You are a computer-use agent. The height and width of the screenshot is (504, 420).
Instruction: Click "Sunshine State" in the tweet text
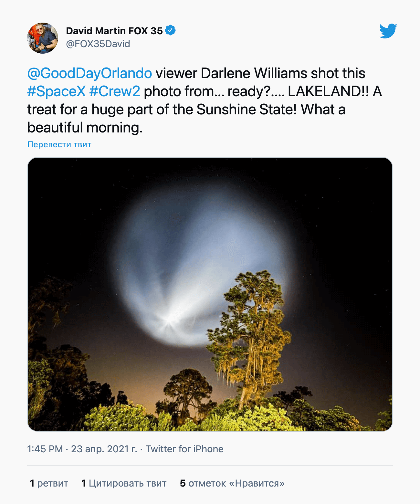[247, 110]
